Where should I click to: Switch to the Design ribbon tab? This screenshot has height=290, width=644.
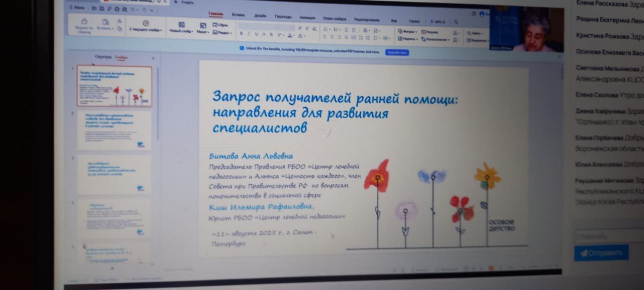click(x=261, y=16)
